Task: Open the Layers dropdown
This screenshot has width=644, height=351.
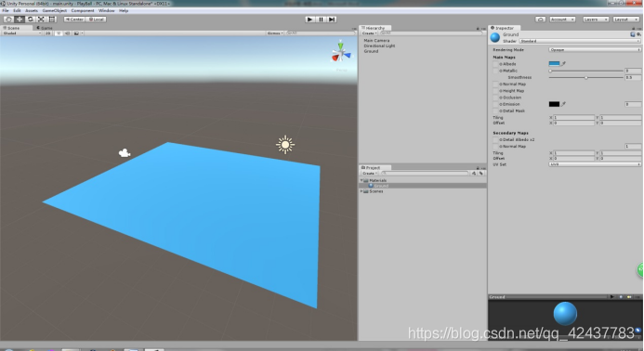Action: click(595, 19)
